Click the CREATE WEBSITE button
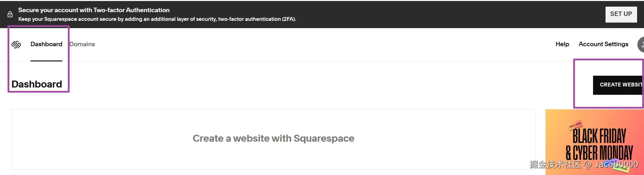The image size is (644, 175). 618,85
